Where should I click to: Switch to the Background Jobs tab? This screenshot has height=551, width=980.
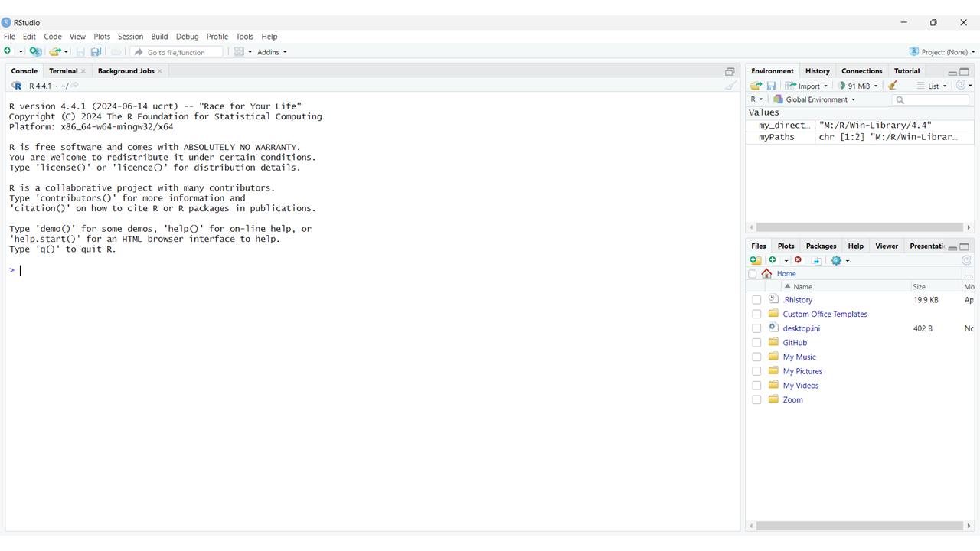click(x=126, y=71)
